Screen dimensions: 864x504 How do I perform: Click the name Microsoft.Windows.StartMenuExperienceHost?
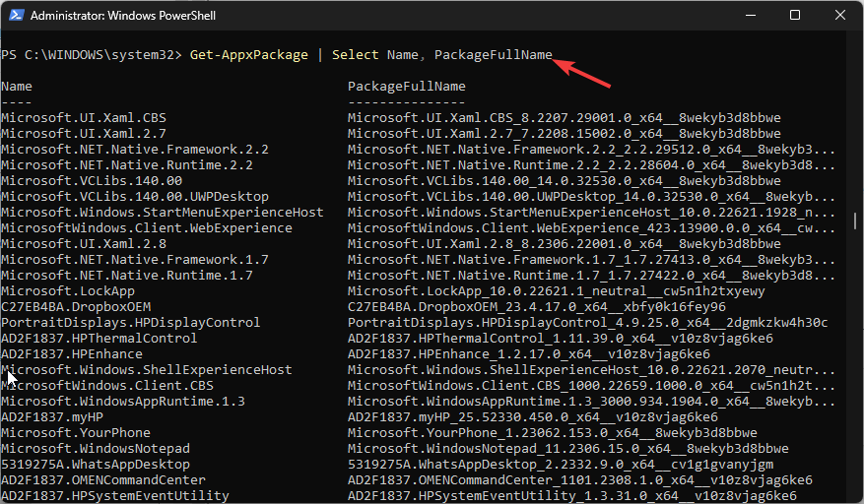(163, 213)
